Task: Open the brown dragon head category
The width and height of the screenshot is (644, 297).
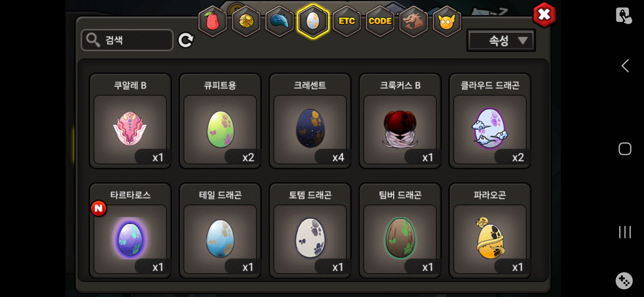Action: pos(413,21)
